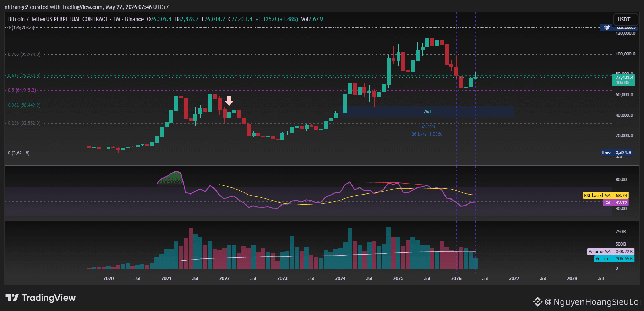Viewport: 644px width, 311px height.
Task: Click the -21.19% measurement text
Action: point(427,126)
